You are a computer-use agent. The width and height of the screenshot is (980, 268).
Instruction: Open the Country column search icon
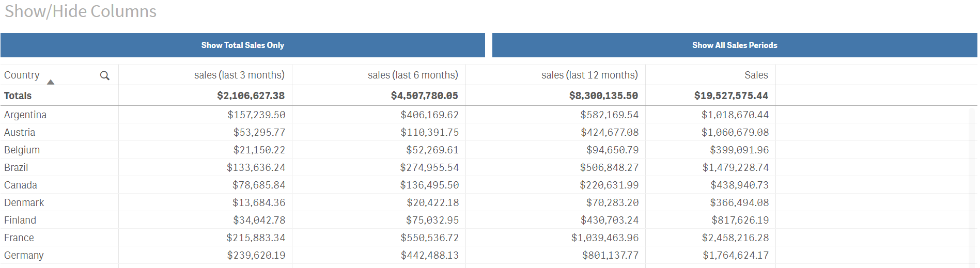[105, 75]
